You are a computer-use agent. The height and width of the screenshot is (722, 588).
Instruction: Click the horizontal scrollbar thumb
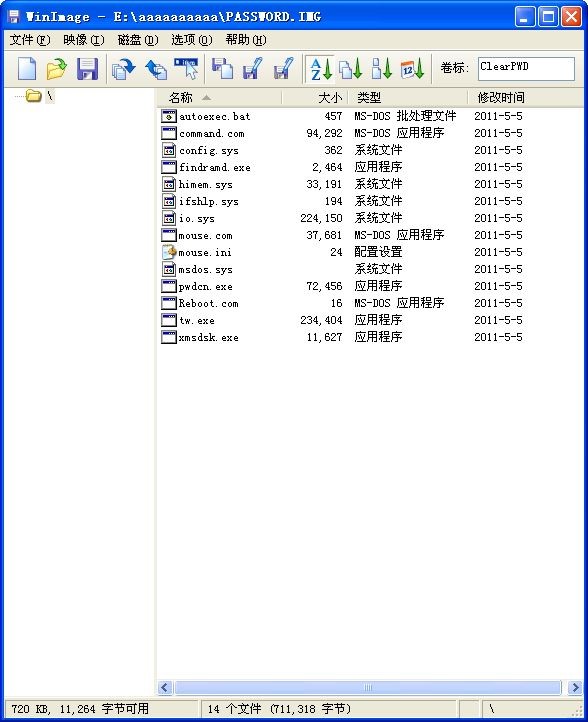coord(368,688)
